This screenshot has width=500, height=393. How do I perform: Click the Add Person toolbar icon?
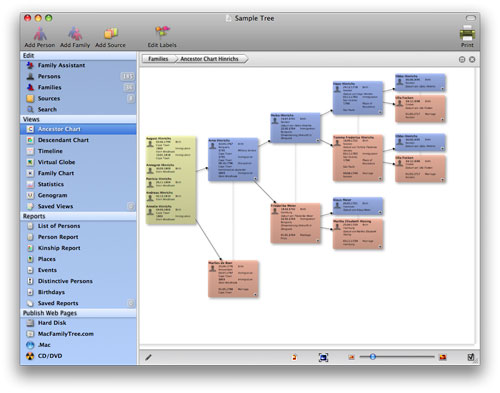[40, 37]
